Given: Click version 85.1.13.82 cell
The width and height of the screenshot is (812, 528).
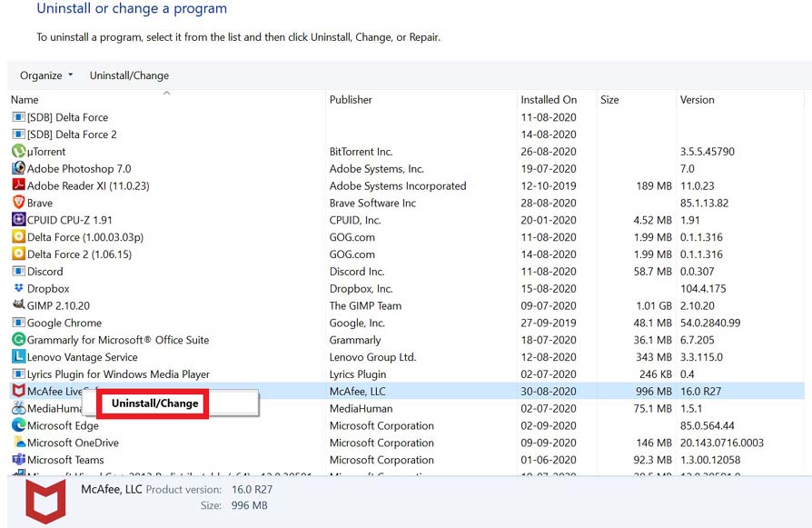Looking at the screenshot, I should (704, 204).
